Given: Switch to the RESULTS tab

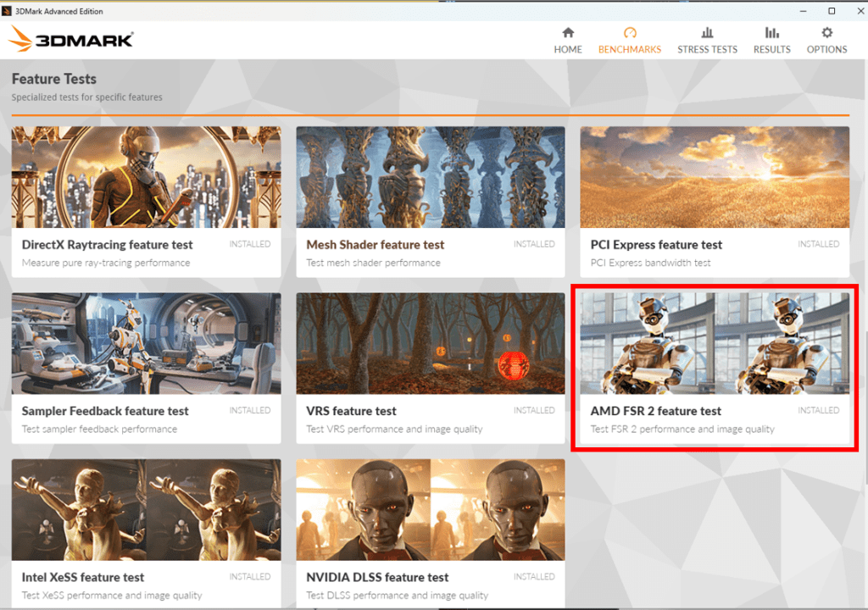Looking at the screenshot, I should 771,49.
